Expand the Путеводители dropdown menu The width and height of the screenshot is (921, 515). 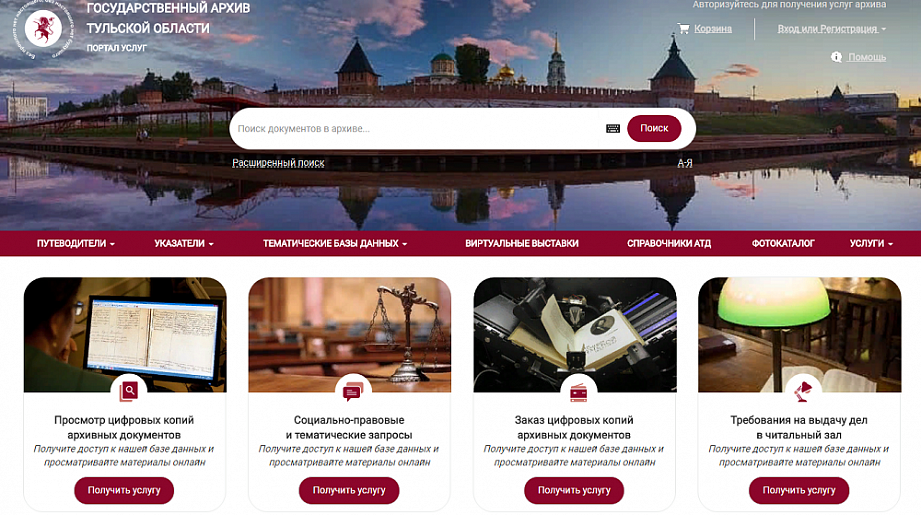click(x=76, y=243)
